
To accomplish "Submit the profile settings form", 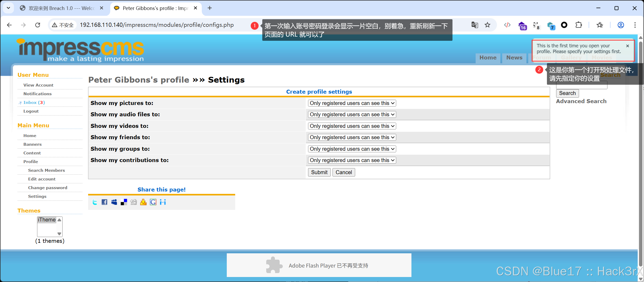I will pos(319,172).
